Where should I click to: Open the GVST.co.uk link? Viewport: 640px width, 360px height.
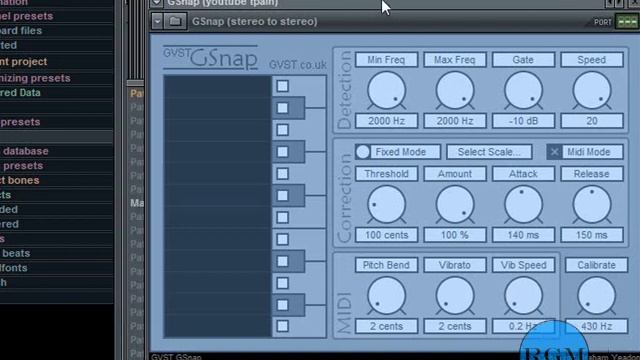(298, 65)
